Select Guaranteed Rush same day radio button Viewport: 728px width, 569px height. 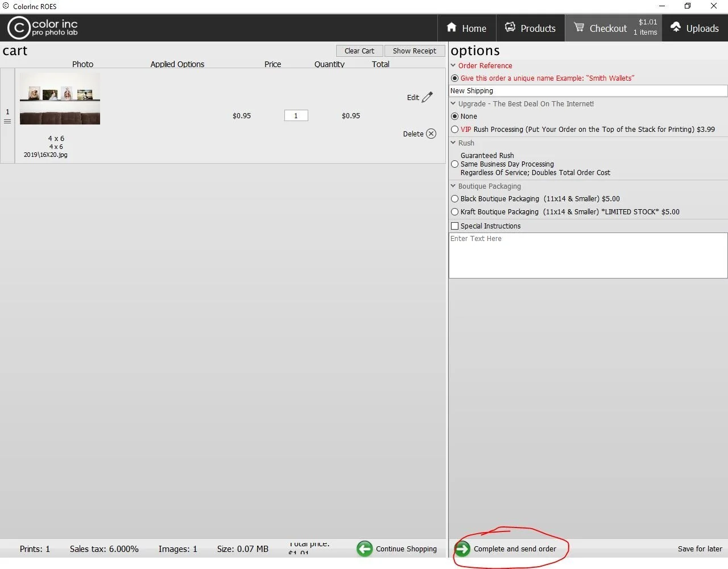pos(454,164)
